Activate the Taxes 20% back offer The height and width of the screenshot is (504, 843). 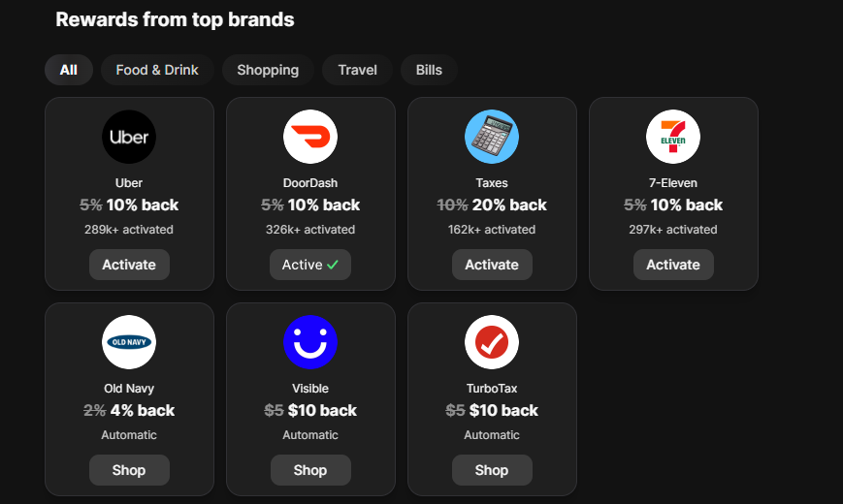[x=492, y=265]
